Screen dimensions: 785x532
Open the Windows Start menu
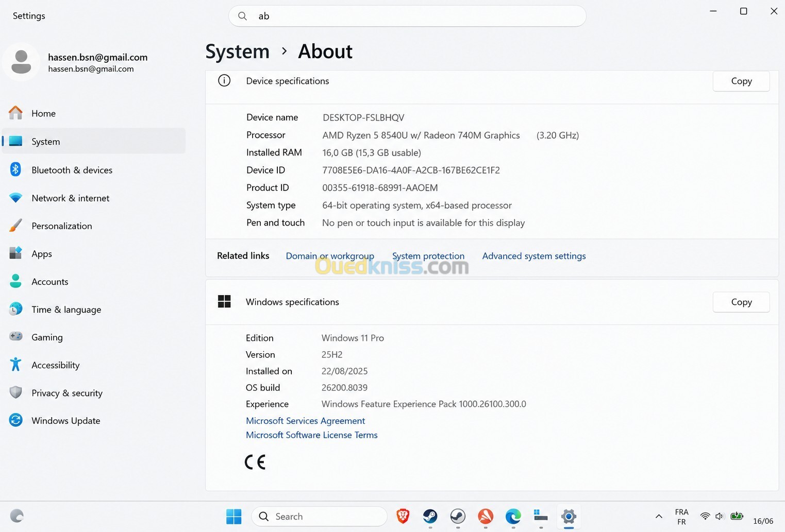pos(233,516)
